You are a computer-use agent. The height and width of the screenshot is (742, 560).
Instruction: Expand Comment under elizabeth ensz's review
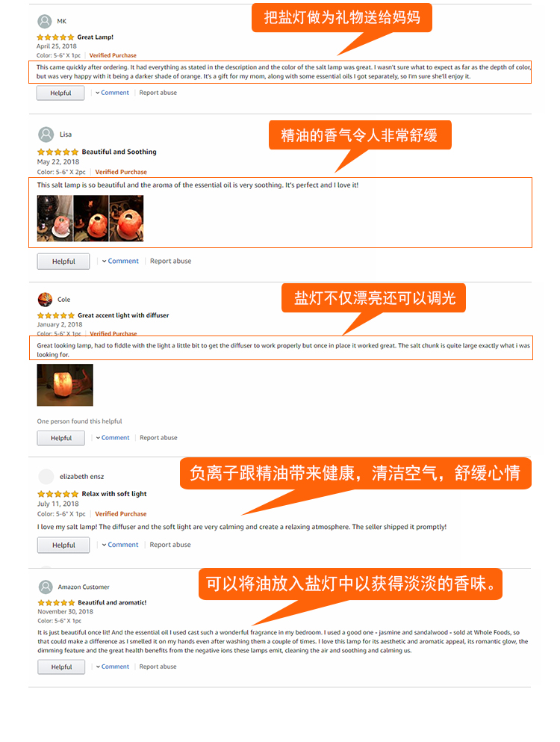click(120, 545)
